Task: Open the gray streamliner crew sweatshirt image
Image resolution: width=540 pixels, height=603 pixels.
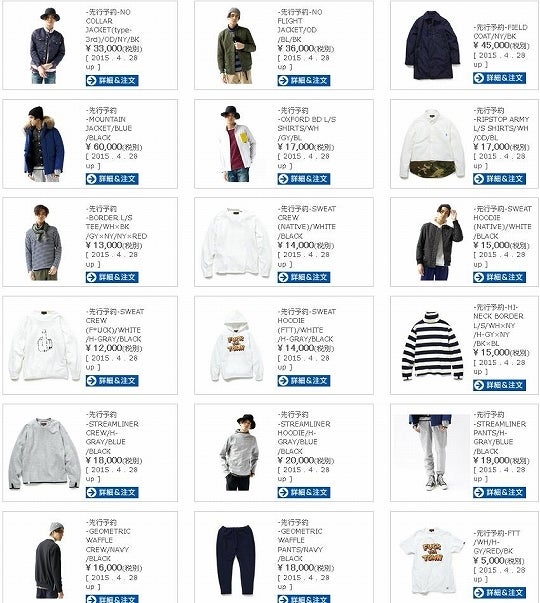Action: tap(44, 453)
